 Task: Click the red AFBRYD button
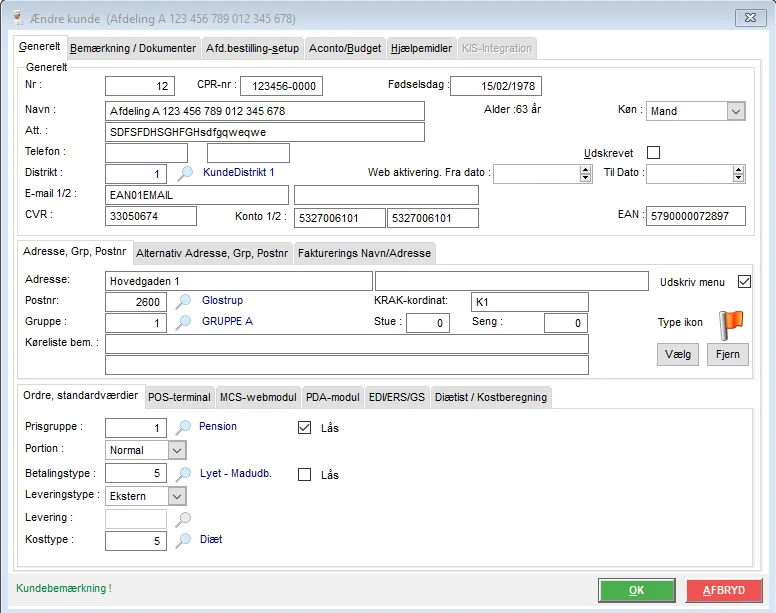[723, 590]
